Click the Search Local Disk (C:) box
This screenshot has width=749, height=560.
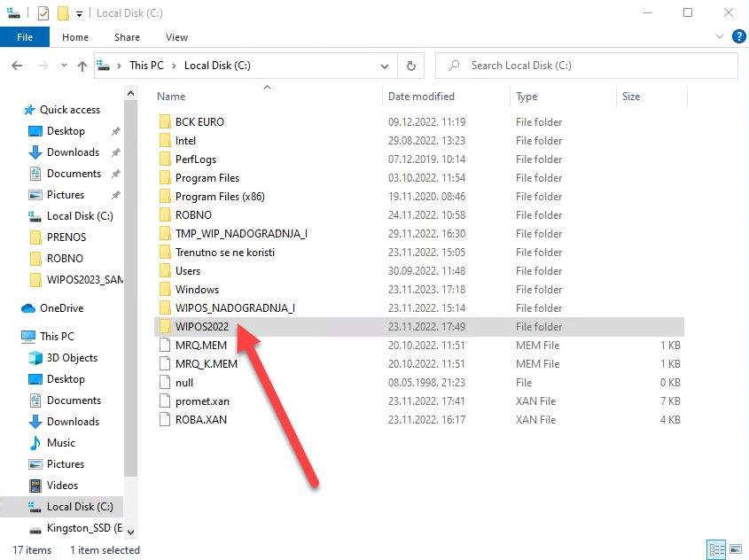[x=585, y=66]
